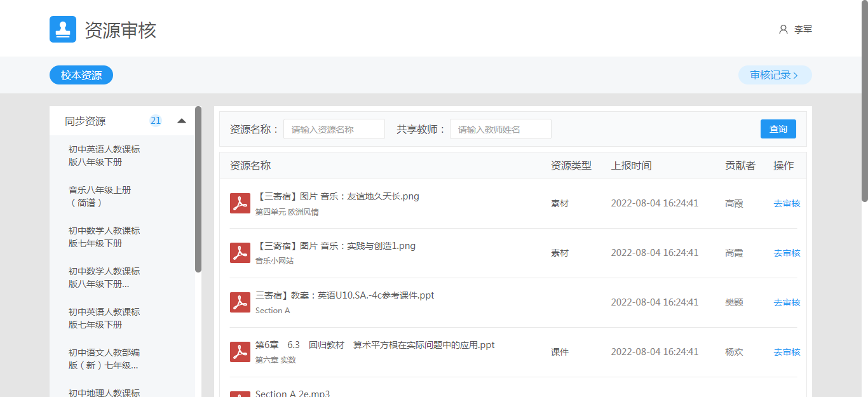Select the 校本资源 tab

click(81, 75)
